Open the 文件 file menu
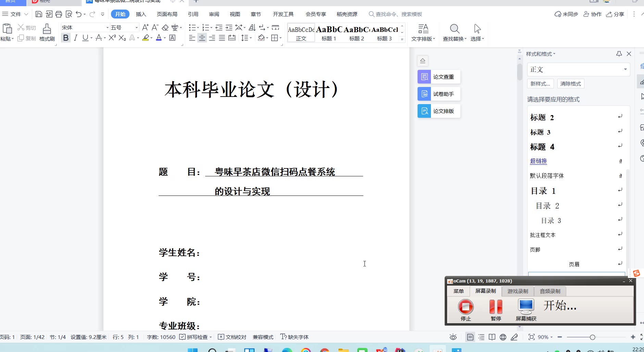Image resolution: width=644 pixels, height=352 pixels. point(15,14)
